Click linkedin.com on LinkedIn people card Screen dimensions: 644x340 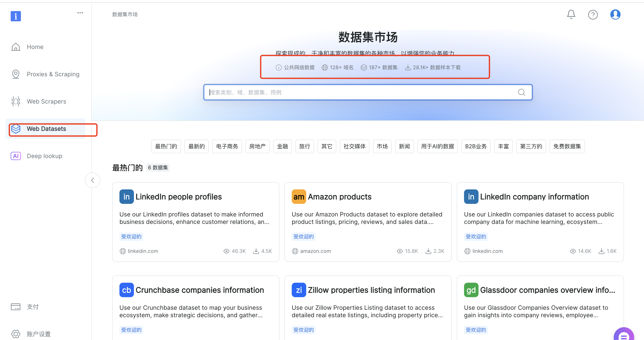tap(143, 251)
